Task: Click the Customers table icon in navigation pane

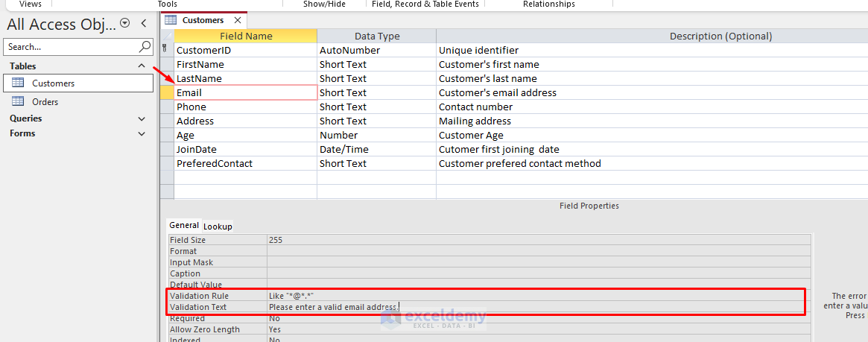Action: 19,83
